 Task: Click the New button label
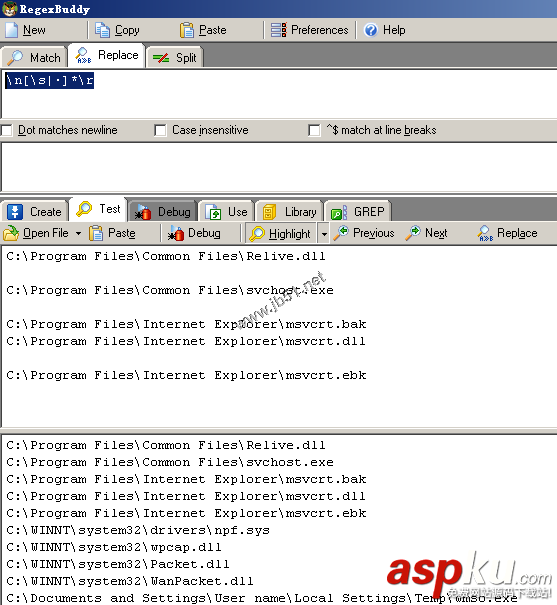coord(34,30)
